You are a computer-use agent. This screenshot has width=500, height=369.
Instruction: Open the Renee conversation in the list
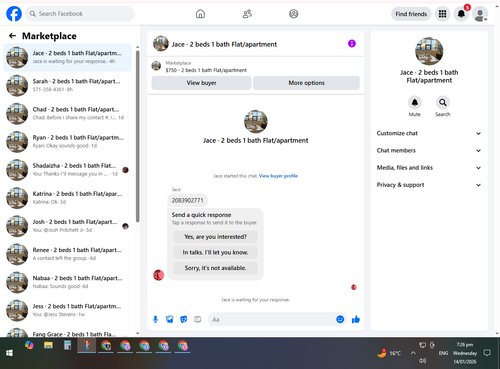pyautogui.click(x=67, y=254)
